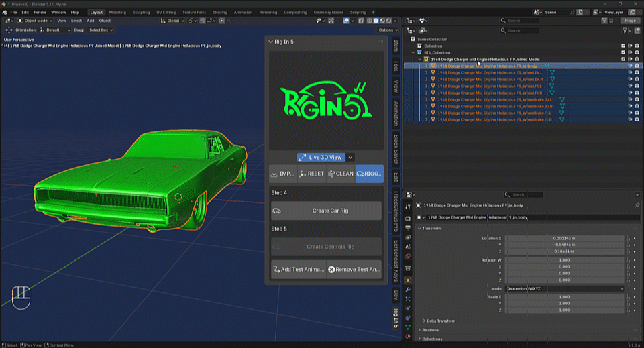Image resolution: width=644 pixels, height=348 pixels.
Task: Toggle proportional editing icon
Action: click(x=221, y=21)
